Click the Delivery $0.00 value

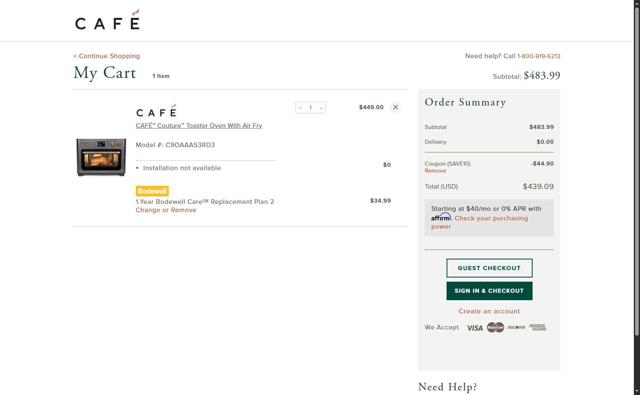click(x=545, y=142)
